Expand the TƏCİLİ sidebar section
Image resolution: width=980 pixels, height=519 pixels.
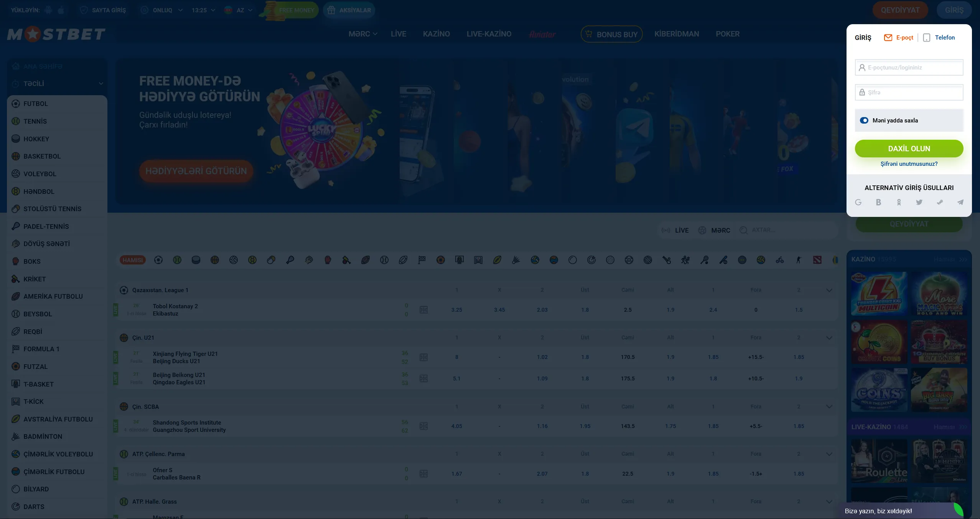(x=57, y=83)
